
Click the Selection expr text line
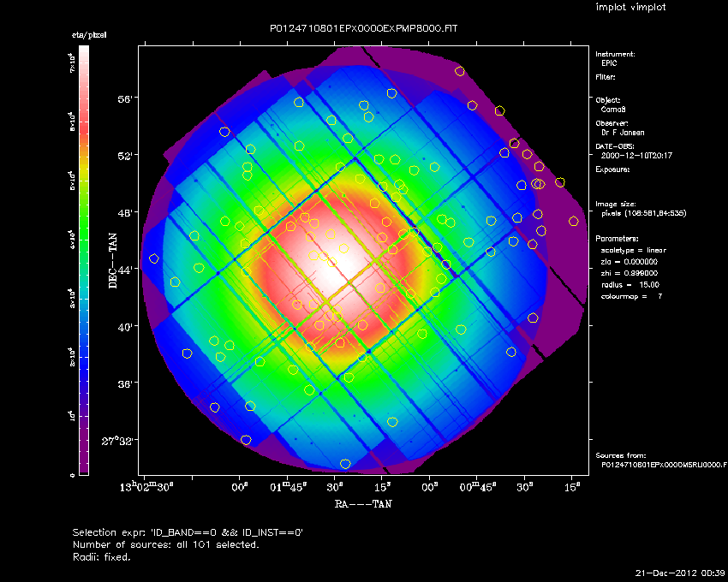[x=188, y=532]
